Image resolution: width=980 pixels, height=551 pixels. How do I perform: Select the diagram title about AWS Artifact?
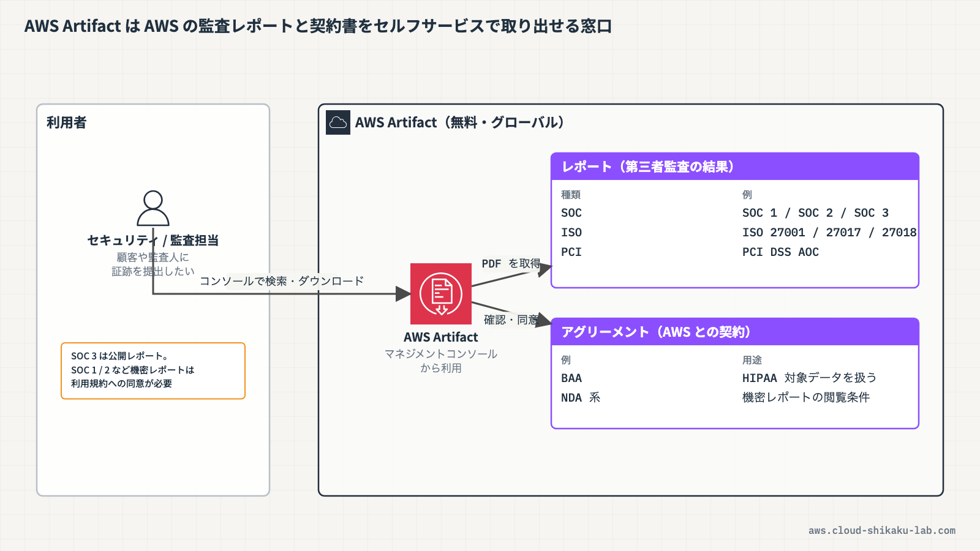318,26
